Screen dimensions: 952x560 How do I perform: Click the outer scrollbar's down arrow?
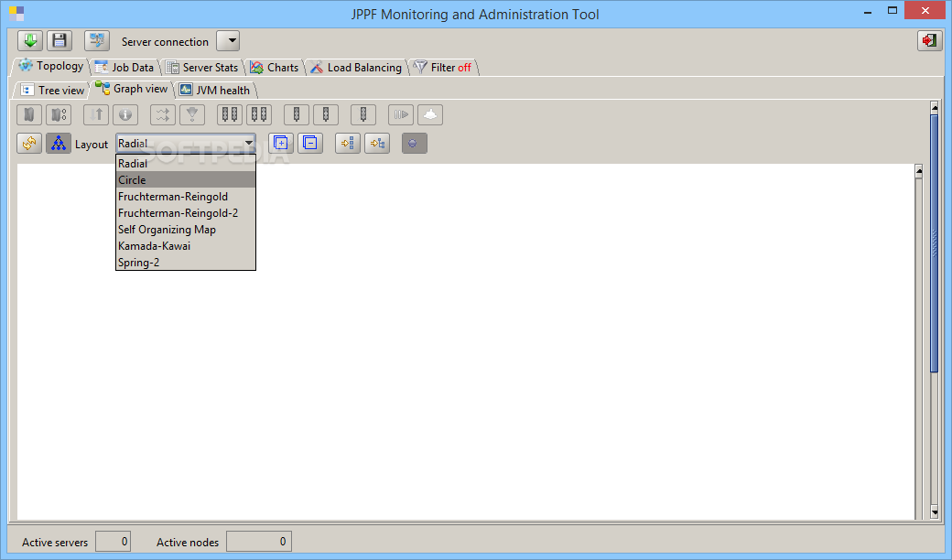coord(935,513)
